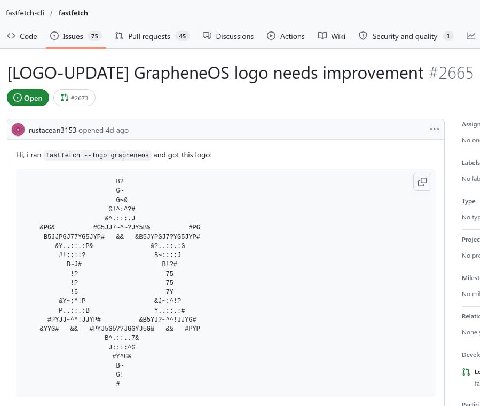Open the Labels section in the sidebar
Viewport: 480px width, 406px height.
point(470,163)
